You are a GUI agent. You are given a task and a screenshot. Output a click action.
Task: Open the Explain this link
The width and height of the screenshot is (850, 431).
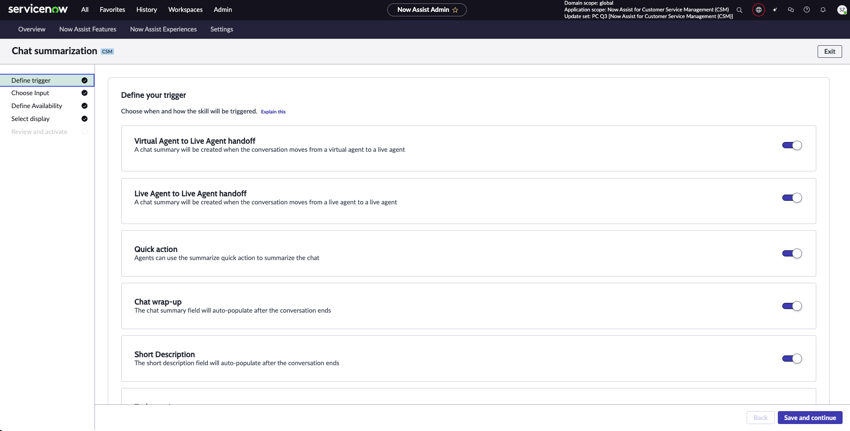(x=273, y=112)
